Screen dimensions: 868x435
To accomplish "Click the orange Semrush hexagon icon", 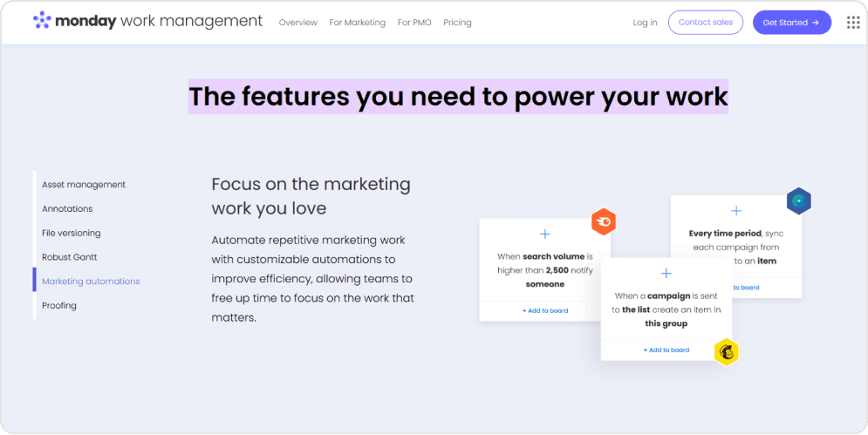I will tap(604, 222).
